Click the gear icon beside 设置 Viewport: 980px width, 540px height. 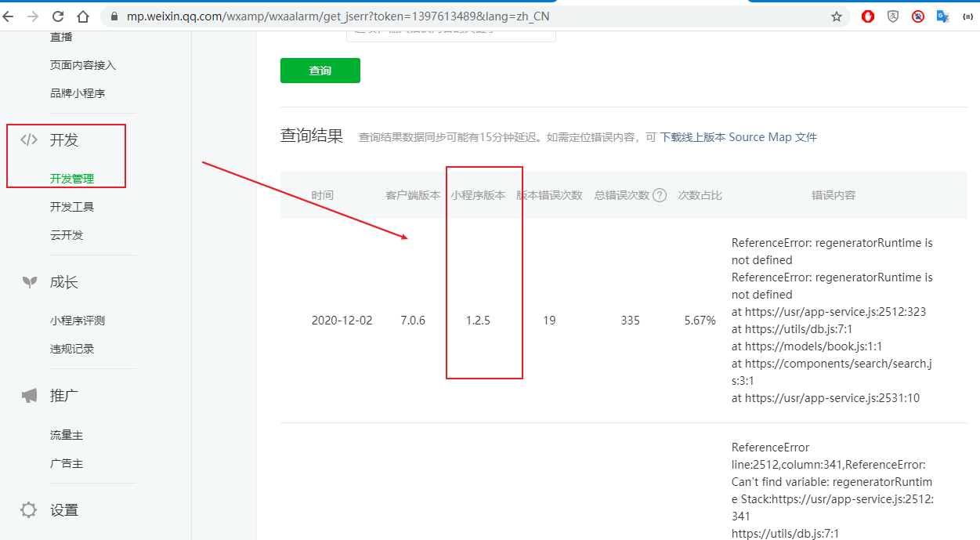click(29, 510)
